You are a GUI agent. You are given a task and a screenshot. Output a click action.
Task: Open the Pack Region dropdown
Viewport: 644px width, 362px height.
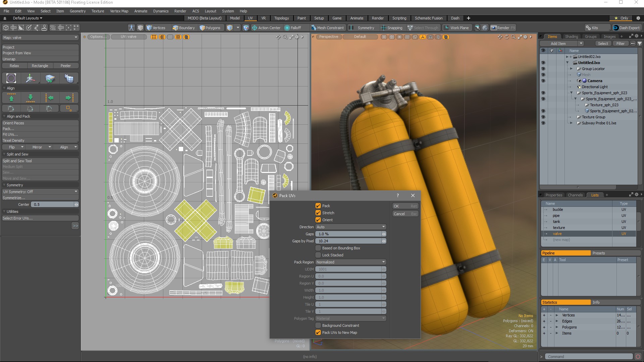coord(350,262)
